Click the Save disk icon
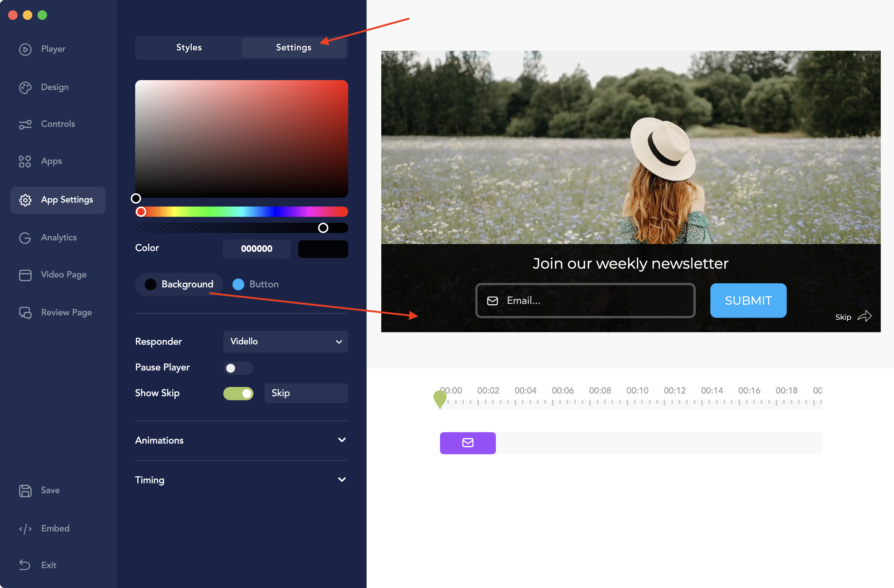Image resolution: width=894 pixels, height=588 pixels. [x=25, y=491]
